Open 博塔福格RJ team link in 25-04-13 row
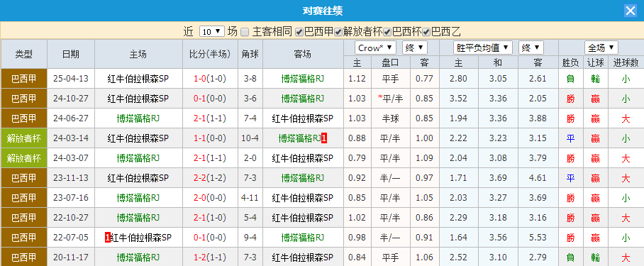Image resolution: width=644 pixels, height=266 pixels. click(x=303, y=79)
